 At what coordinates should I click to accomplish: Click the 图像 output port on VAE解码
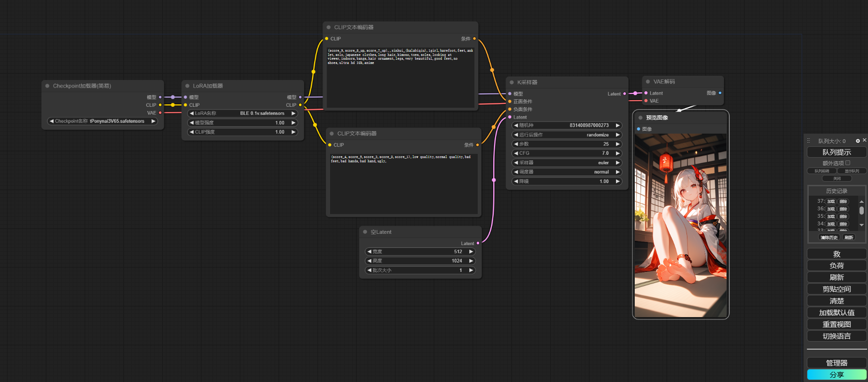720,93
